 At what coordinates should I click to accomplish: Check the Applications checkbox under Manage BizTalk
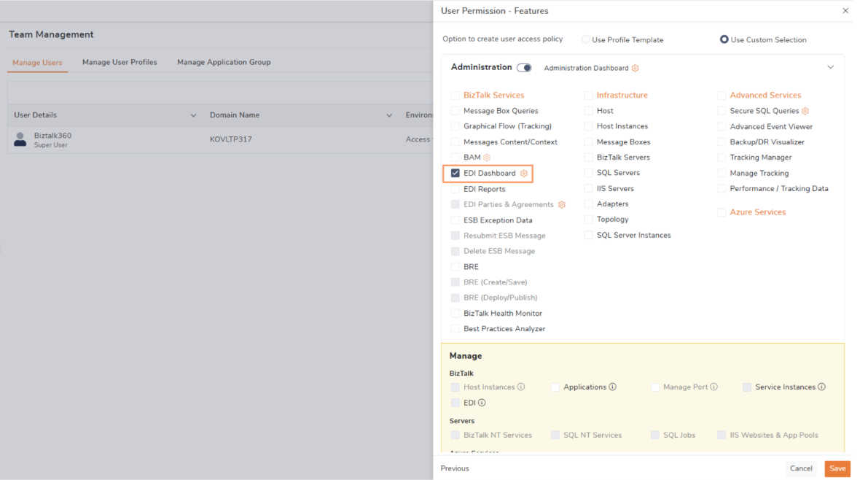[555, 387]
